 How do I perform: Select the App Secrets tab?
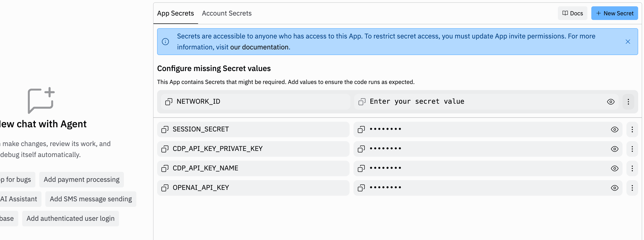[175, 13]
